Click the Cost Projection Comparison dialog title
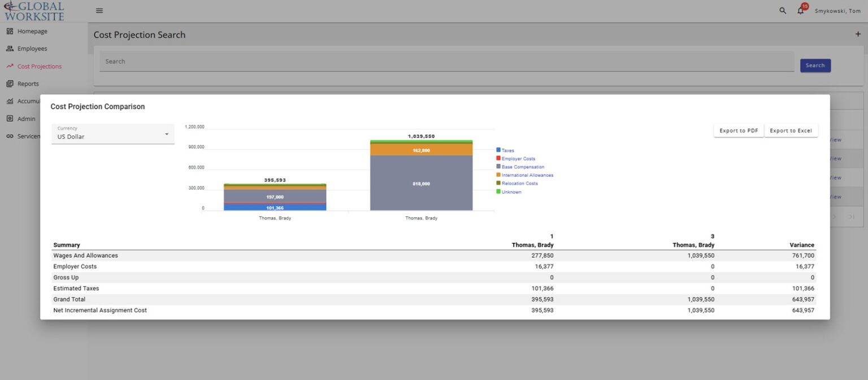The height and width of the screenshot is (380, 868). click(x=98, y=107)
